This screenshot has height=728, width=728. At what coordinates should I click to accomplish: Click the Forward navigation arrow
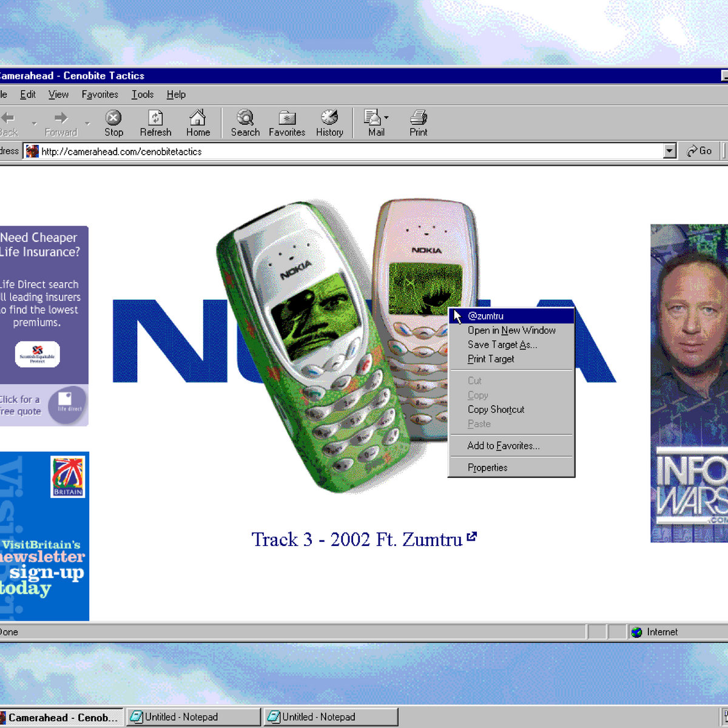click(x=61, y=118)
